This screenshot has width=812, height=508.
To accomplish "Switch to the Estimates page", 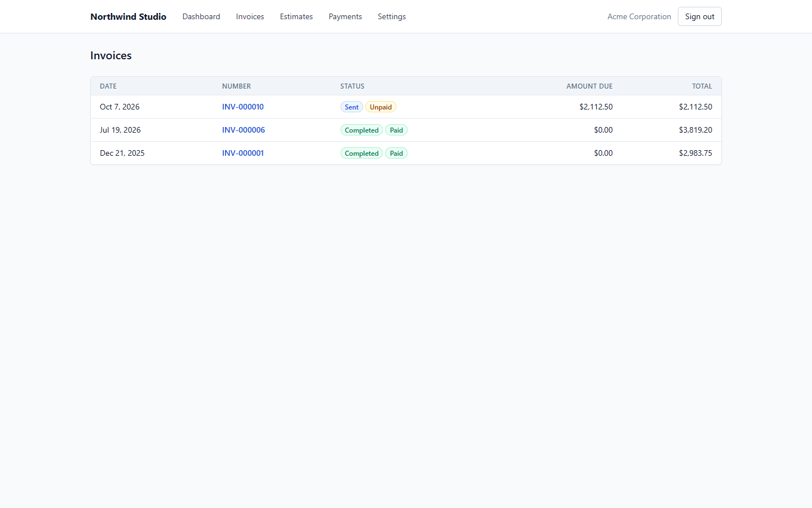I will 296,16.
